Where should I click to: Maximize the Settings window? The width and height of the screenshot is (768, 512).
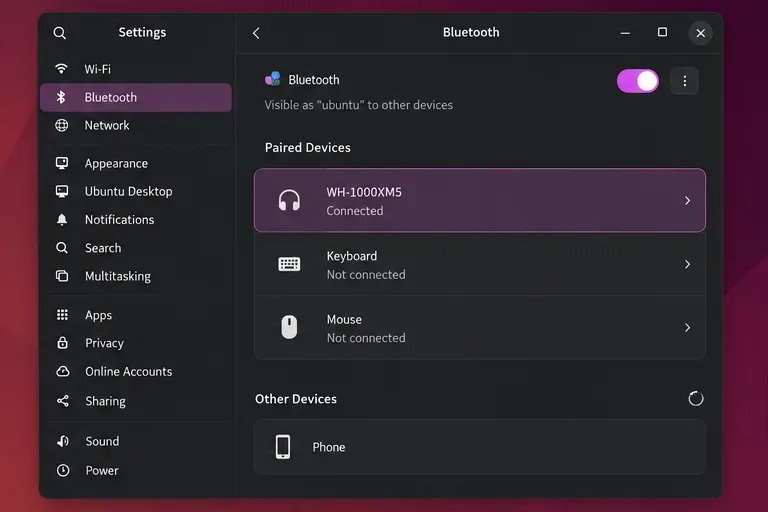(x=662, y=32)
